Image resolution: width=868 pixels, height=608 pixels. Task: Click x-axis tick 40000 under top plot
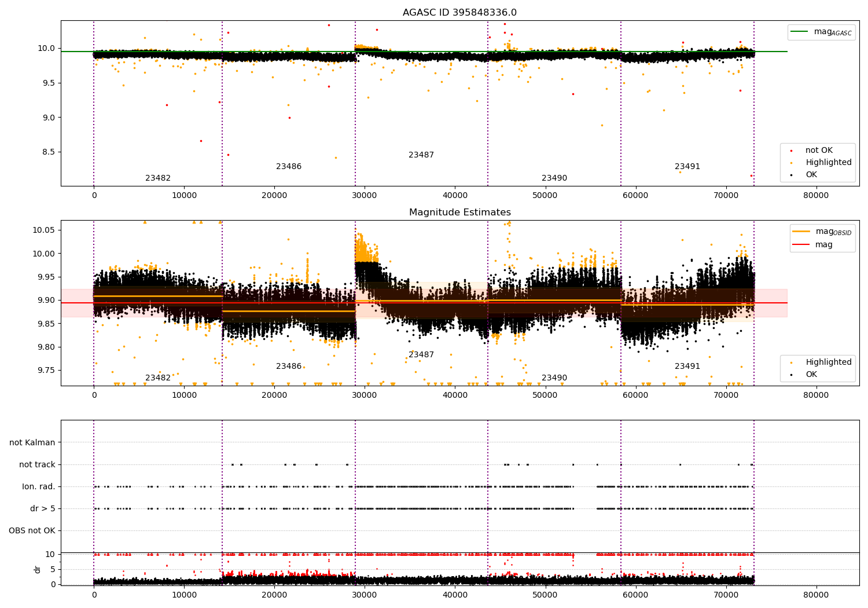[x=455, y=196]
